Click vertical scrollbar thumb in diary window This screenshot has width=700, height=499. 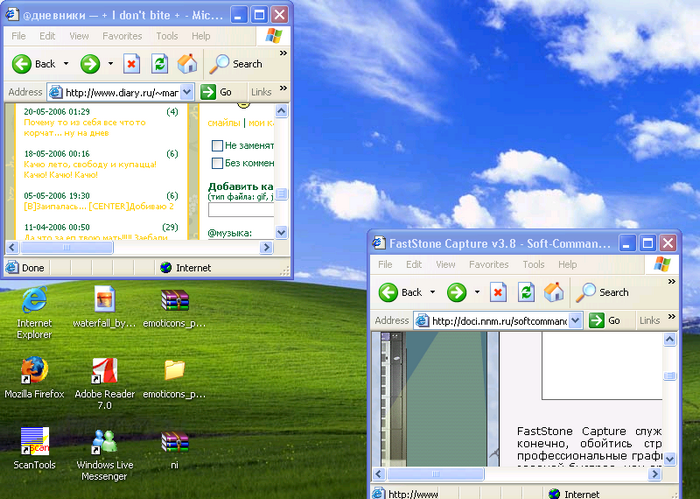coord(281,194)
